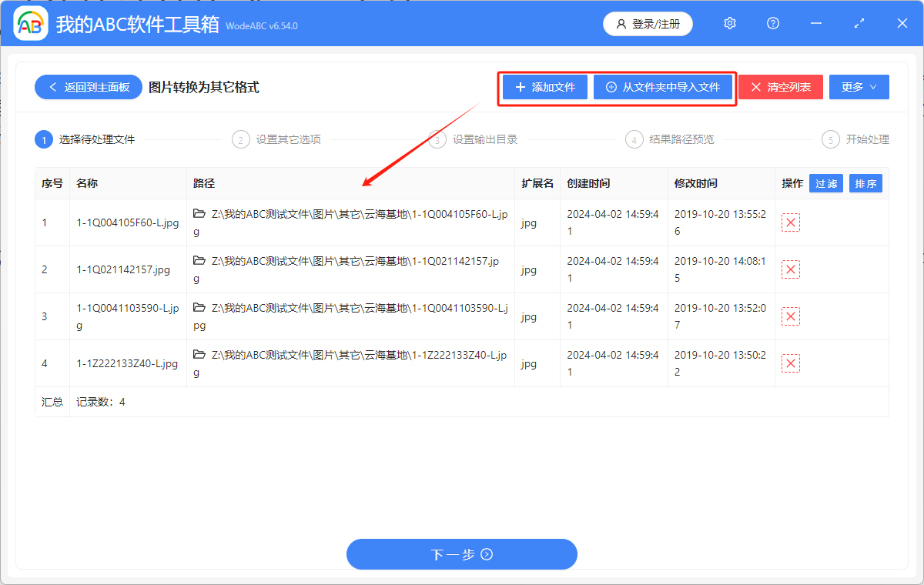This screenshot has width=924, height=585.
Task: Click the ABC toolbox logo icon
Action: [30, 23]
